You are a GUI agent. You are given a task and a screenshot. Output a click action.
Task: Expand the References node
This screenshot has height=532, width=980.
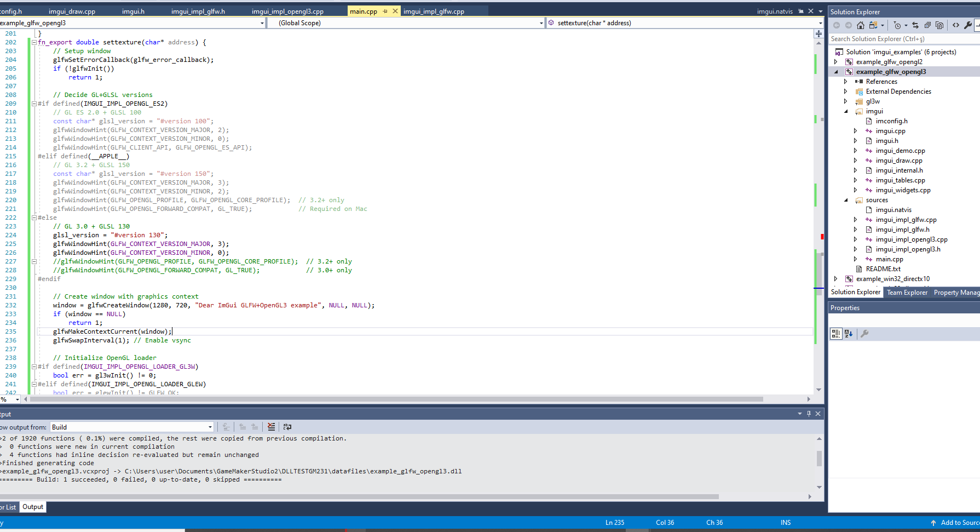click(x=846, y=82)
